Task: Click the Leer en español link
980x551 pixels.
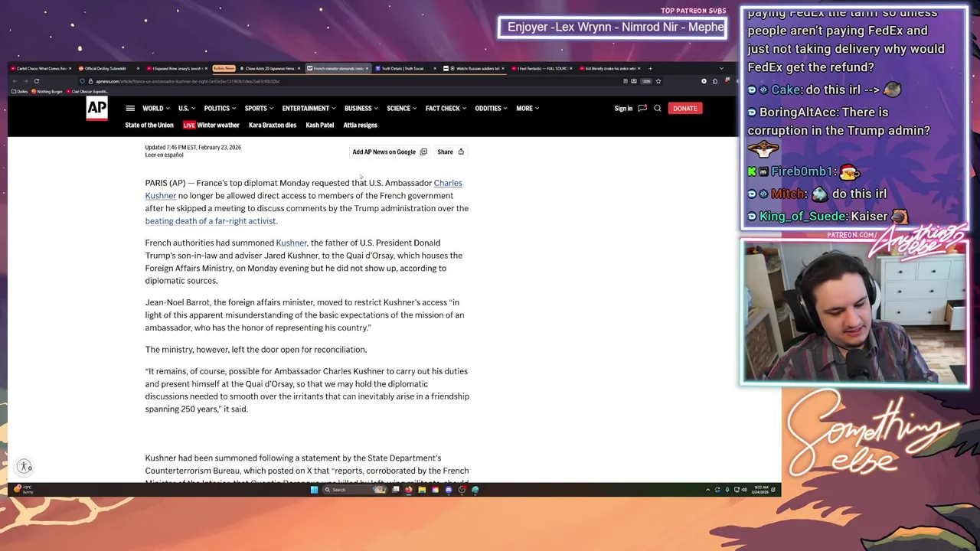Action: (x=164, y=155)
